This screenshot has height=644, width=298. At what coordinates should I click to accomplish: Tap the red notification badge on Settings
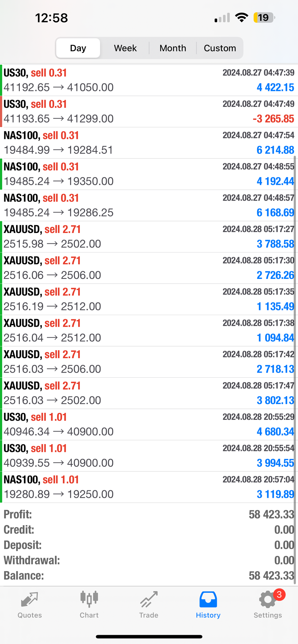pyautogui.click(x=279, y=594)
